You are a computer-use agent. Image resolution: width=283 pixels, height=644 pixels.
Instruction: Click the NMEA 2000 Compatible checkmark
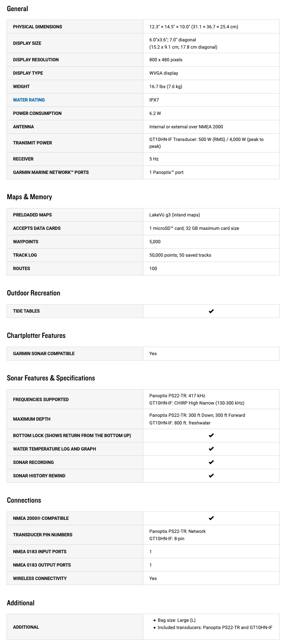coord(211,518)
